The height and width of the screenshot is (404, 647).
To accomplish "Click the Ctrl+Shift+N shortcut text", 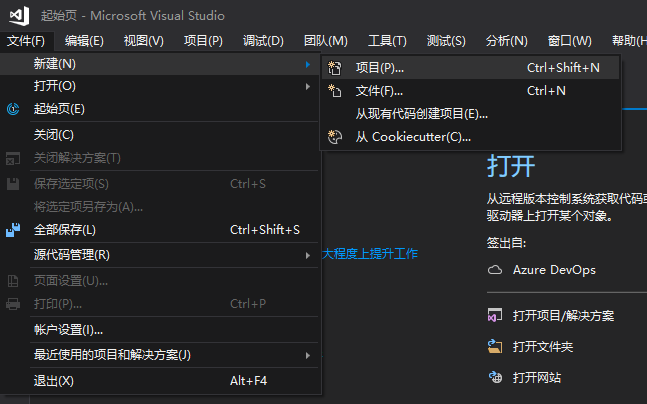I will (x=563, y=68).
